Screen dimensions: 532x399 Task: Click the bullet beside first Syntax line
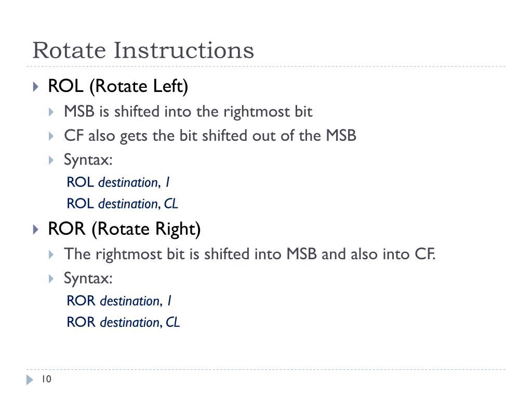point(51,160)
